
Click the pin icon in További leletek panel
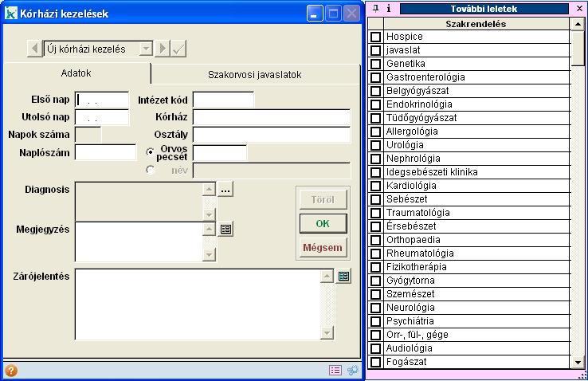pos(376,9)
